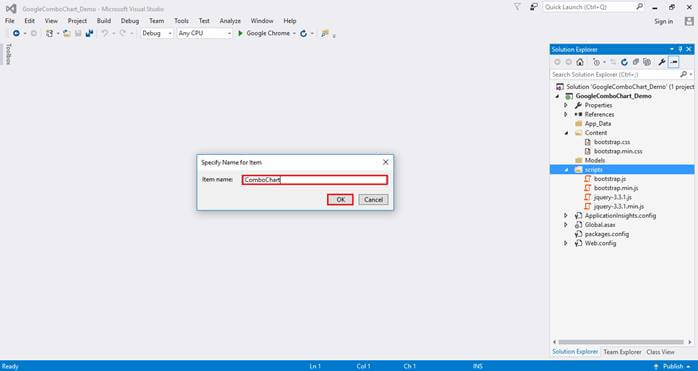The height and width of the screenshot is (371, 698).
Task: Expand the Properties node
Action: click(566, 106)
